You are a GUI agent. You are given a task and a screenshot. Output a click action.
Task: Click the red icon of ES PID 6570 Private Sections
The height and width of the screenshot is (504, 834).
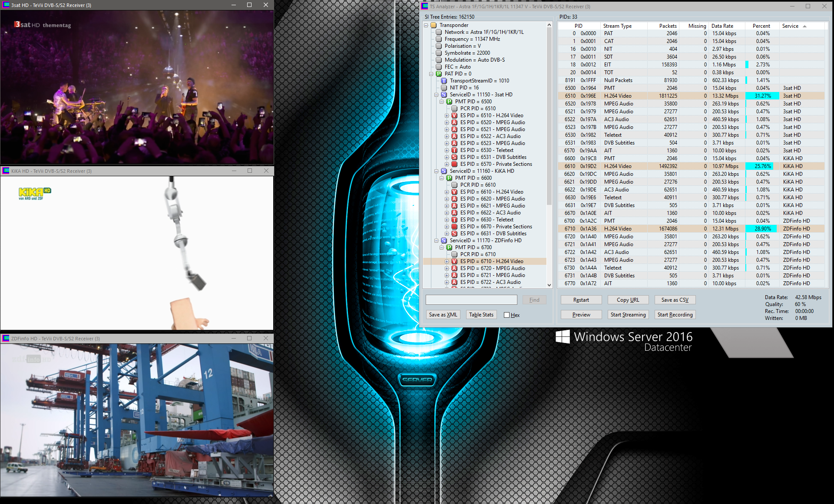[x=454, y=164]
